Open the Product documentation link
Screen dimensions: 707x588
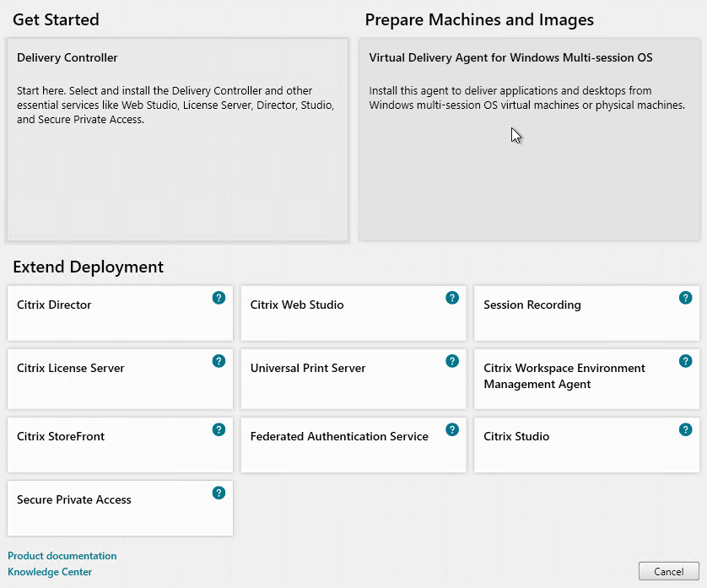tap(62, 556)
